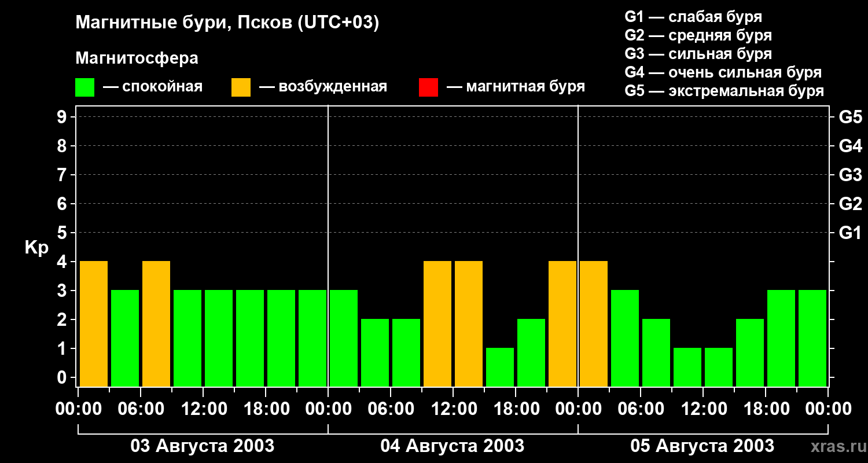Click the orange bar starting 00:00 on 03 Августа
868x463 pixels.
pos(94,324)
